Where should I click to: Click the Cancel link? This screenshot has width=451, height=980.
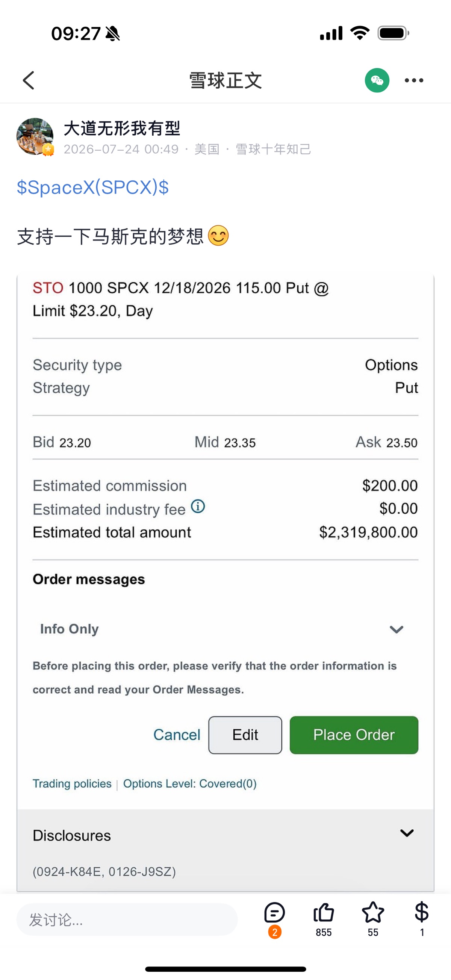(177, 735)
